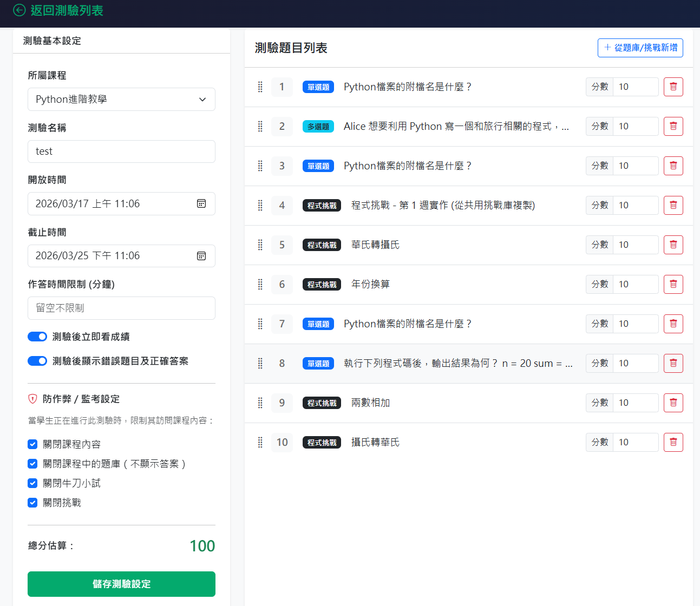700x606 pixels.
Task: Click 儲存測驗設定 green button
Action: pos(121,584)
